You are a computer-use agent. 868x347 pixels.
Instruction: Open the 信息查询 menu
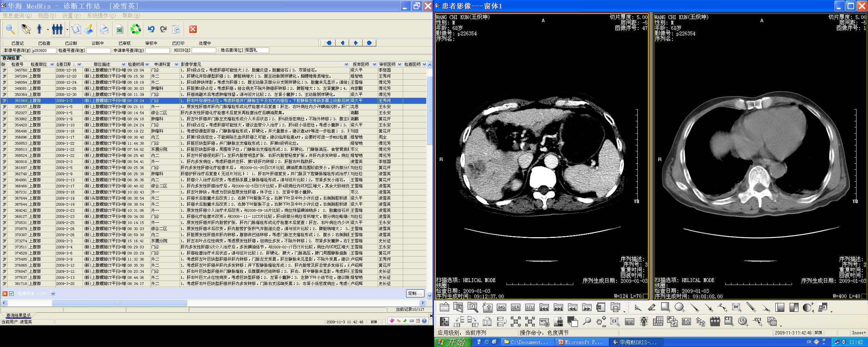coord(17,16)
